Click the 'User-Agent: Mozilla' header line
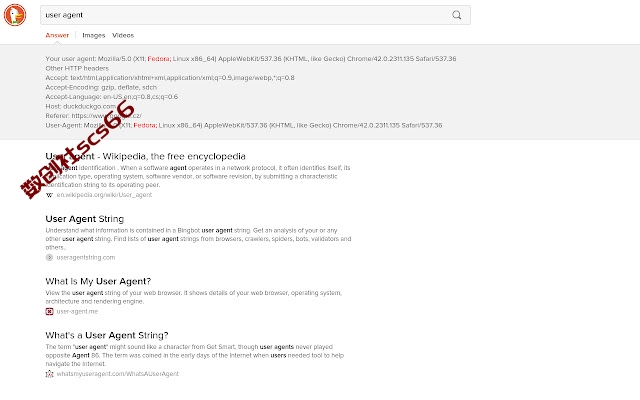This screenshot has width=640, height=400. [244, 125]
